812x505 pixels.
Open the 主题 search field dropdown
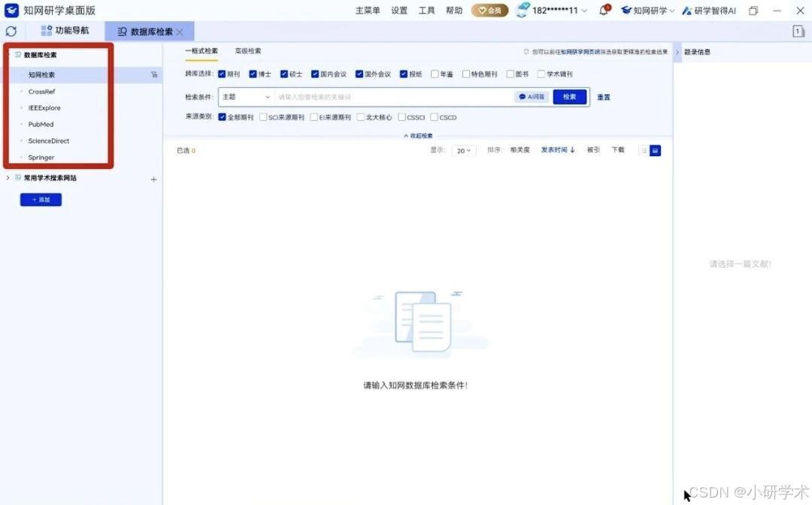click(x=246, y=97)
